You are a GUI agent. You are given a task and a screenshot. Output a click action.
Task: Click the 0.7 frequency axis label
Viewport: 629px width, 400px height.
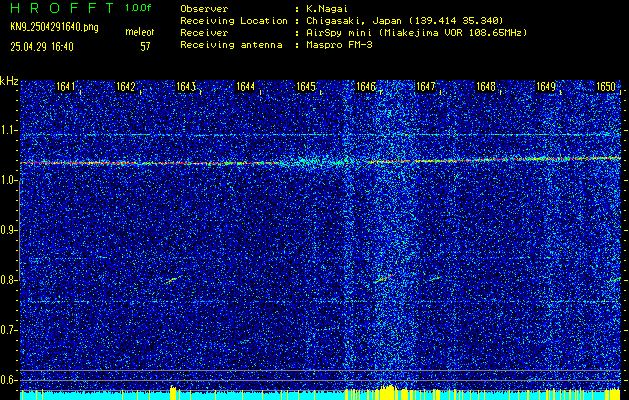click(7, 330)
